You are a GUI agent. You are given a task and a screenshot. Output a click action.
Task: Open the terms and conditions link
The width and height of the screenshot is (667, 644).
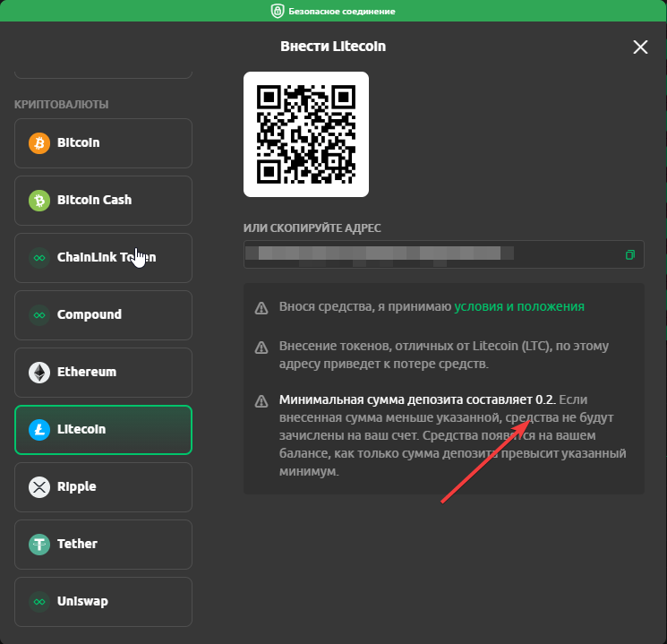(x=519, y=307)
